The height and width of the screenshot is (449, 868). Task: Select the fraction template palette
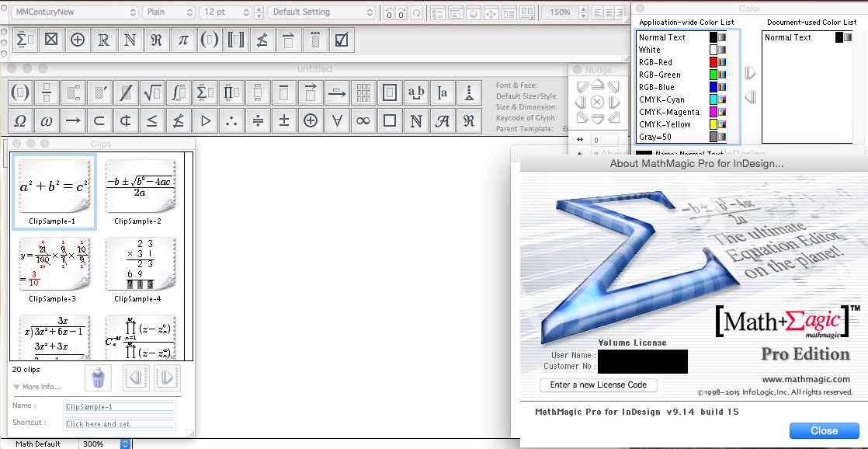pos(47,92)
